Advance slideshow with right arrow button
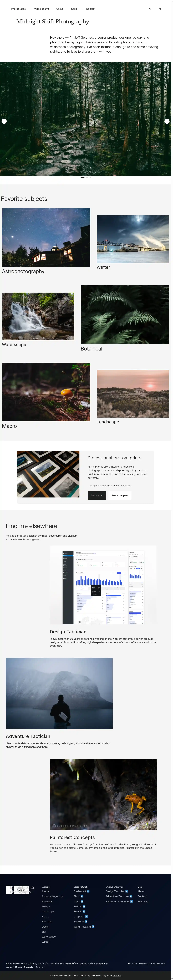Screen dimensions: 173x980 click(166, 121)
